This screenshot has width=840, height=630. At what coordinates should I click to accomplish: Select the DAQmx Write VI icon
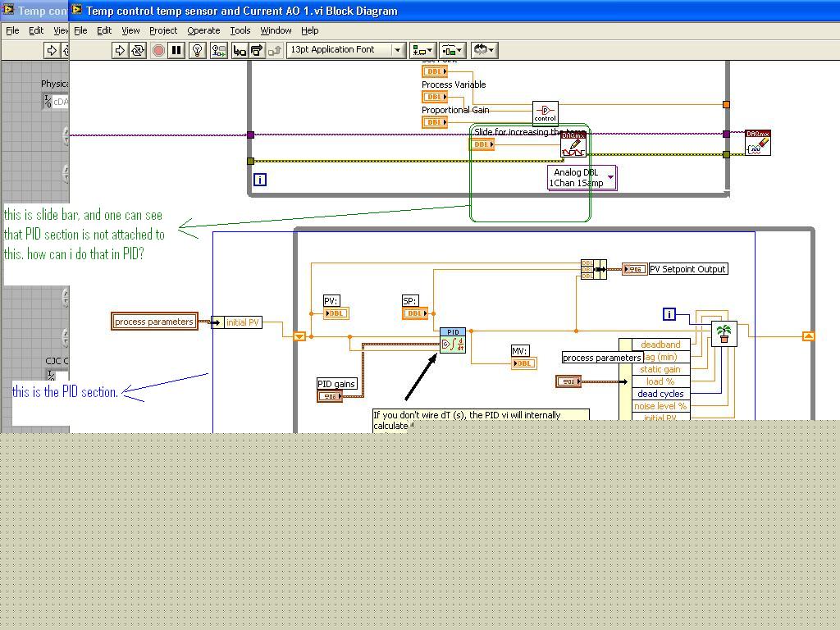573,144
